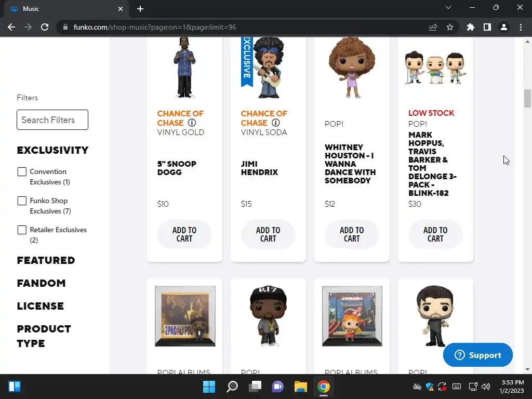Open a new tab with plus icon
Image resolution: width=532 pixels, height=399 pixels.
pyautogui.click(x=140, y=9)
